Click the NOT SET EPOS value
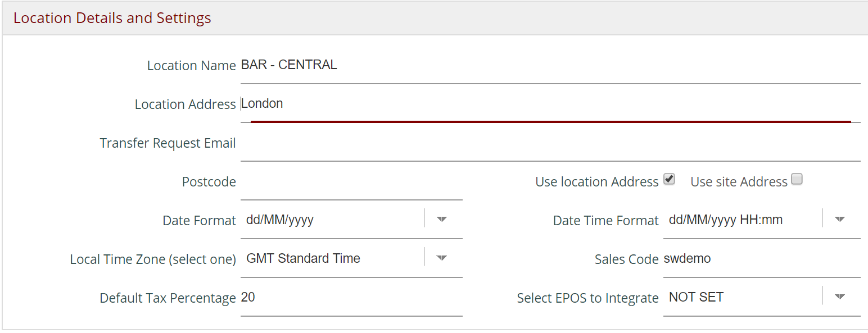The image size is (868, 333). click(x=696, y=296)
